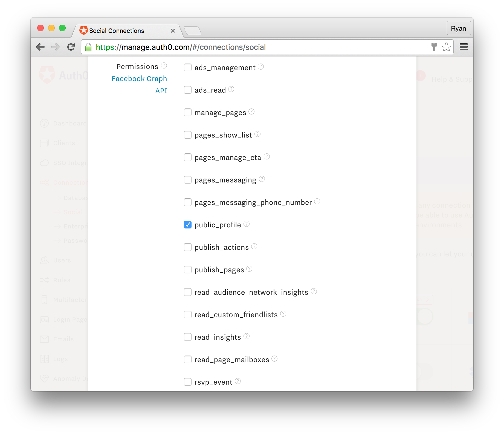504x435 pixels.
Task: Reload the page with the refresh icon
Action: pos(71,47)
